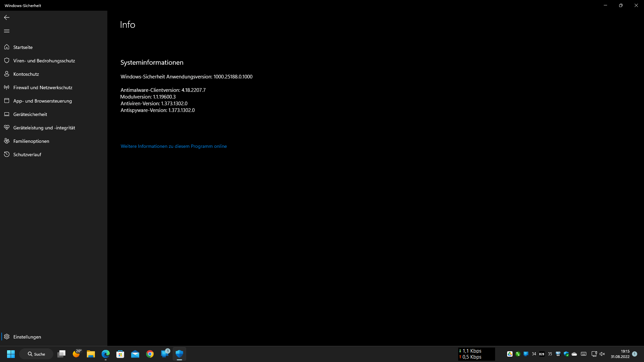Click the green transfer-arrows tray icon
644x362 pixels.
pyautogui.click(x=518, y=354)
